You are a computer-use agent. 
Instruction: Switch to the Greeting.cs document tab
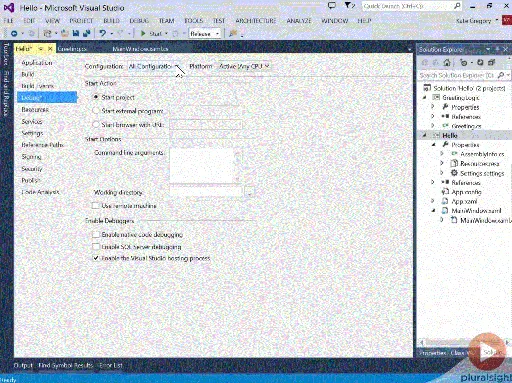pos(72,49)
